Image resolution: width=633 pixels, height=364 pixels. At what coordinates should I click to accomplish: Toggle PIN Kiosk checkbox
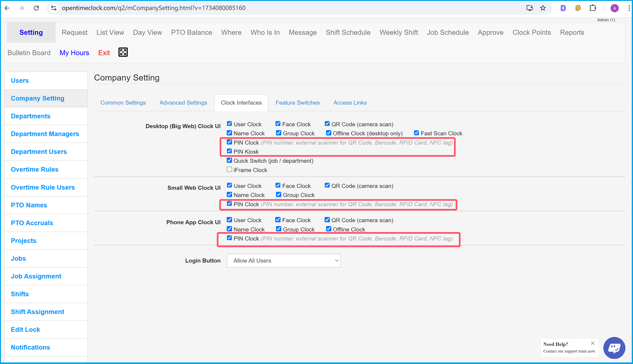click(x=229, y=151)
